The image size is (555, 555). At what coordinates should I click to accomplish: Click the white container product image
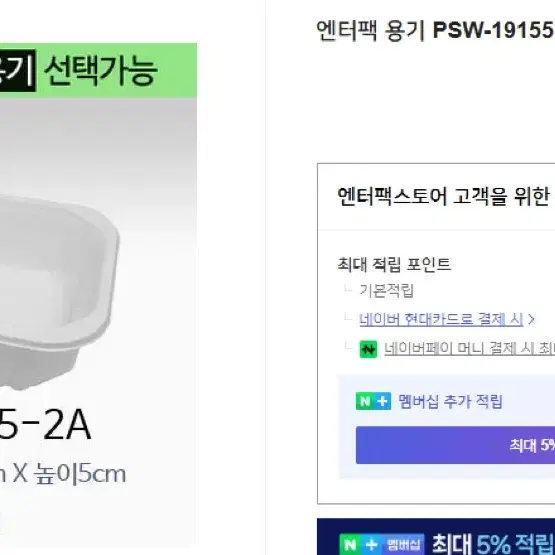click(x=59, y=290)
